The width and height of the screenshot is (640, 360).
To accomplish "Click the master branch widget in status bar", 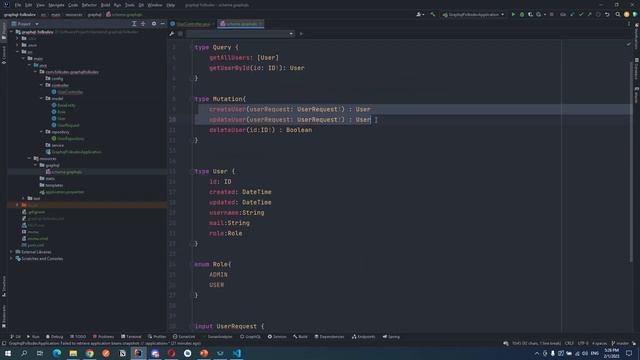I will pyautogui.click(x=620, y=343).
